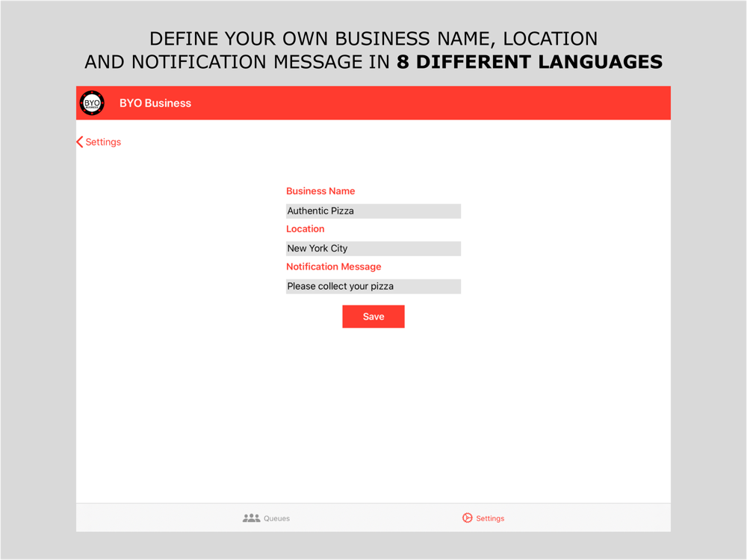The height and width of the screenshot is (560, 747).
Task: Click the bold 8 DIFFERENT LANGUAGES text
Action: tap(530, 63)
